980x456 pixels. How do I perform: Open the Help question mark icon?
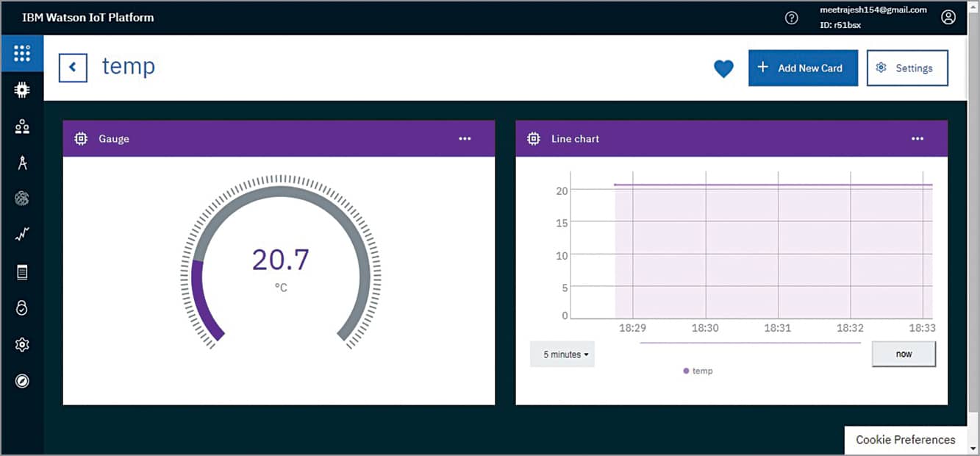click(x=791, y=17)
